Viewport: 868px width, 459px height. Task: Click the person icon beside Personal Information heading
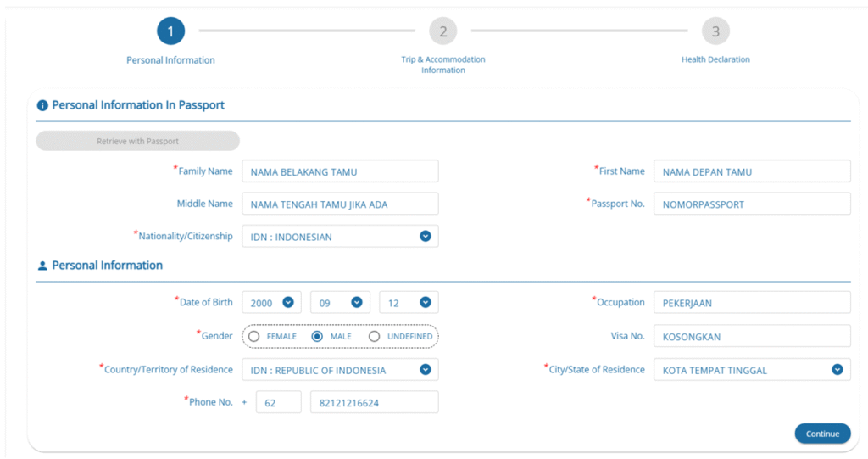[x=42, y=266]
